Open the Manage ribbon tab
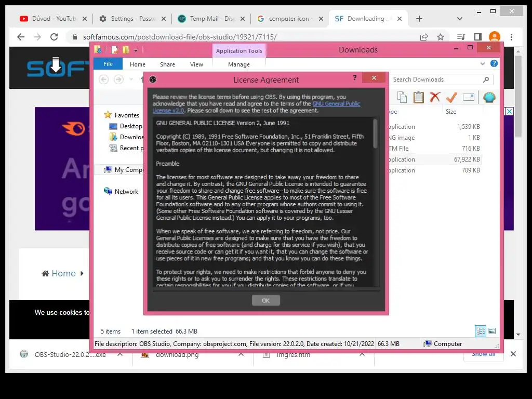The image size is (532, 399). [239, 64]
